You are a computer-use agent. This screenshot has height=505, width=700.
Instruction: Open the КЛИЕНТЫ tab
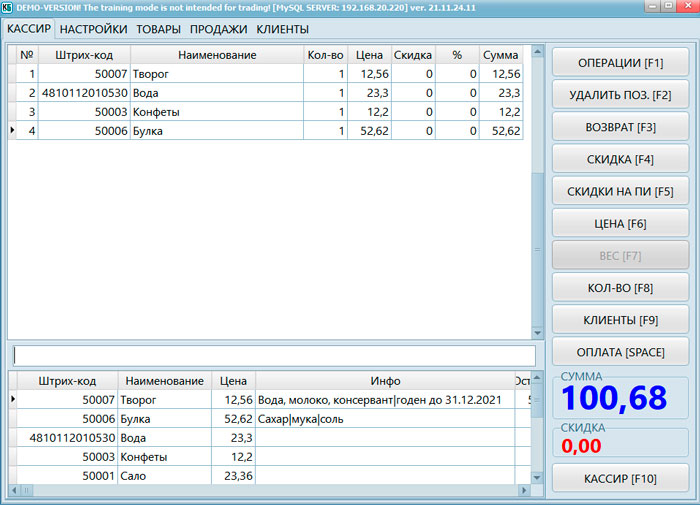[282, 29]
